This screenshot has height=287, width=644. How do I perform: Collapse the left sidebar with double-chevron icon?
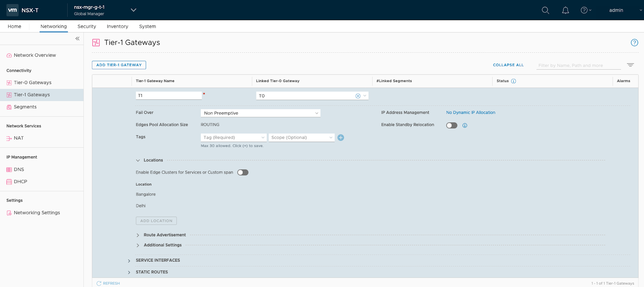tap(77, 39)
